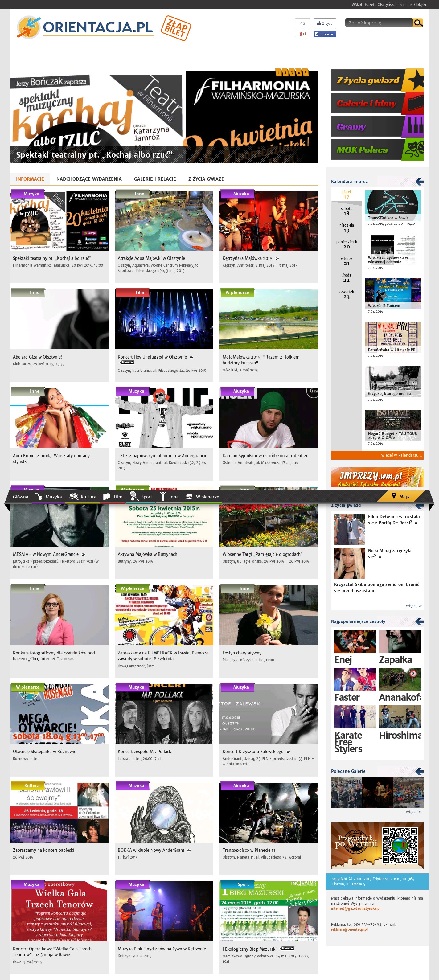Open Atrakcje Aqua Majówki w Olsztynie

151,258
